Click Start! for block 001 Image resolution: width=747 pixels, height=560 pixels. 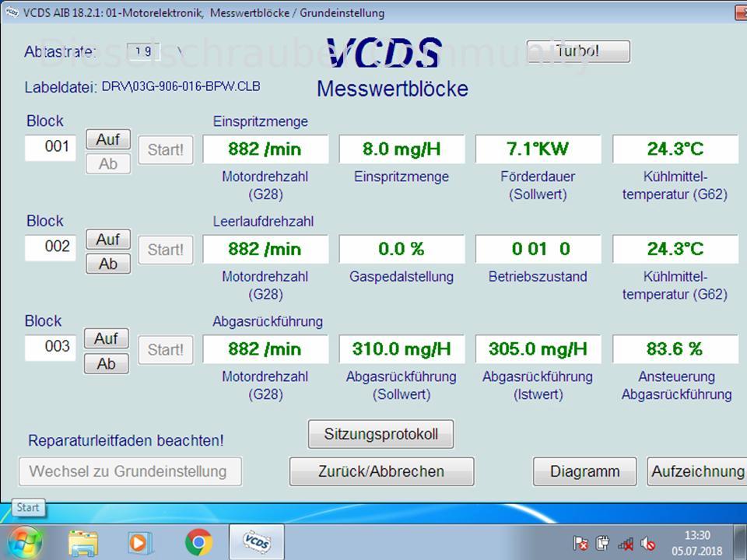(165, 150)
